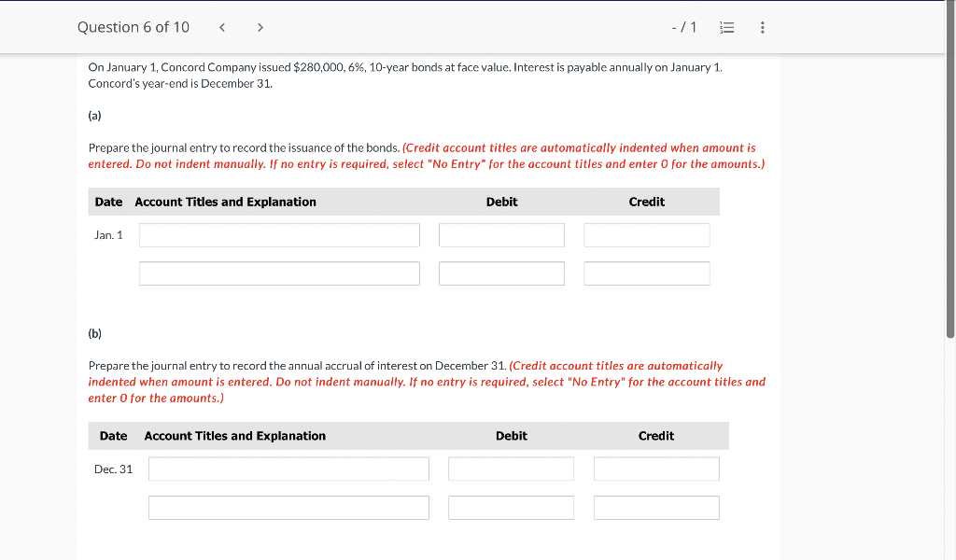The width and height of the screenshot is (956, 560).
Task: Select part (b) second account title field
Action: tap(288, 507)
